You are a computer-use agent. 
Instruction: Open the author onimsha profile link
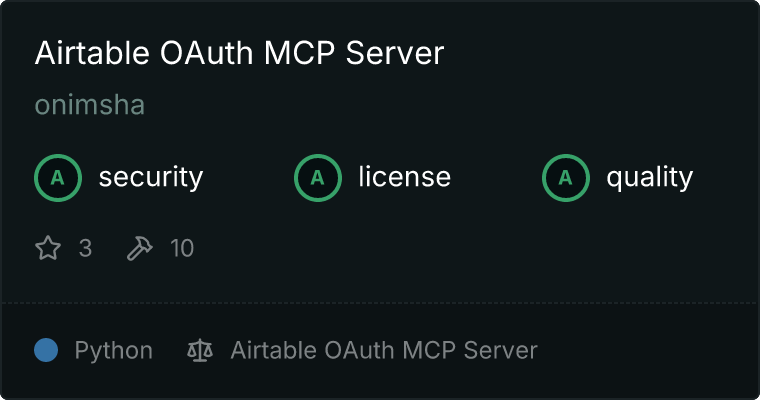[90, 105]
